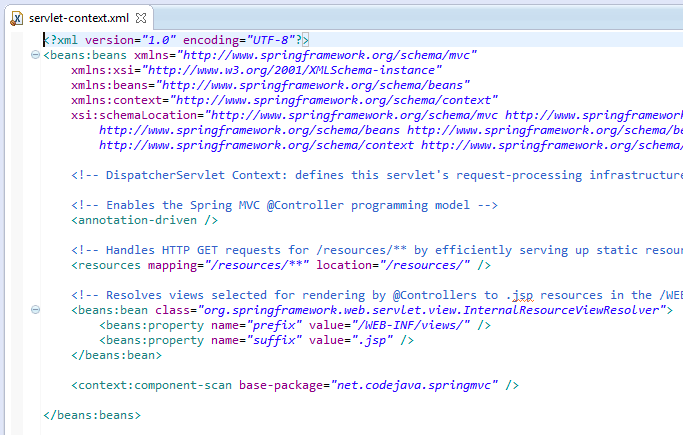Click the xmlns mvc schema URL
Image resolution: width=683 pixels, height=435 pixels.
tap(327, 55)
